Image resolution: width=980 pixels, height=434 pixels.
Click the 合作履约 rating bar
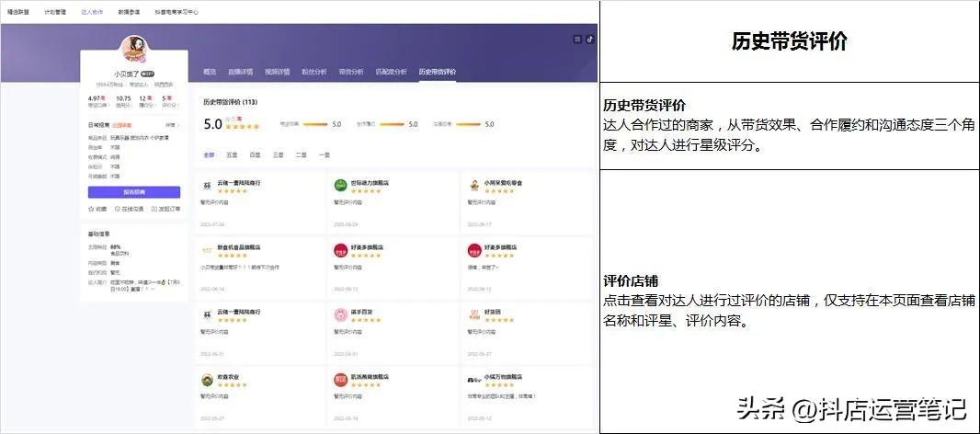392,124
